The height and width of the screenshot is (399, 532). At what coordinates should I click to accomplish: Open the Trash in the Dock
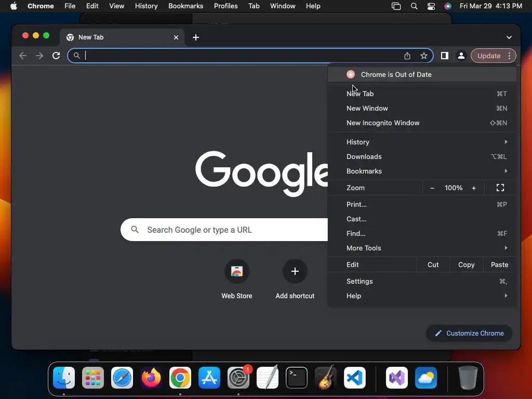[x=468, y=378]
